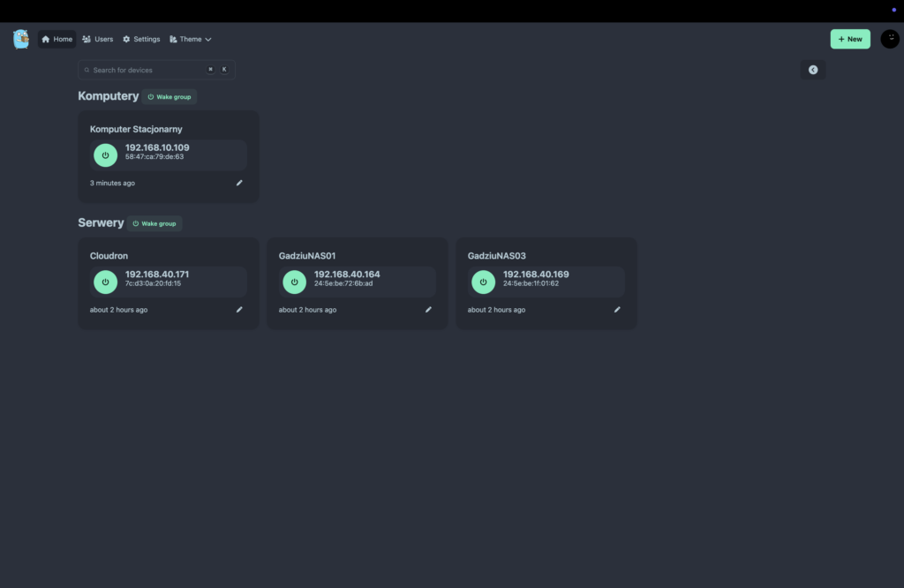Click pencil icon on GadziuNAS03 card
This screenshot has height=588, width=904.
617,310
